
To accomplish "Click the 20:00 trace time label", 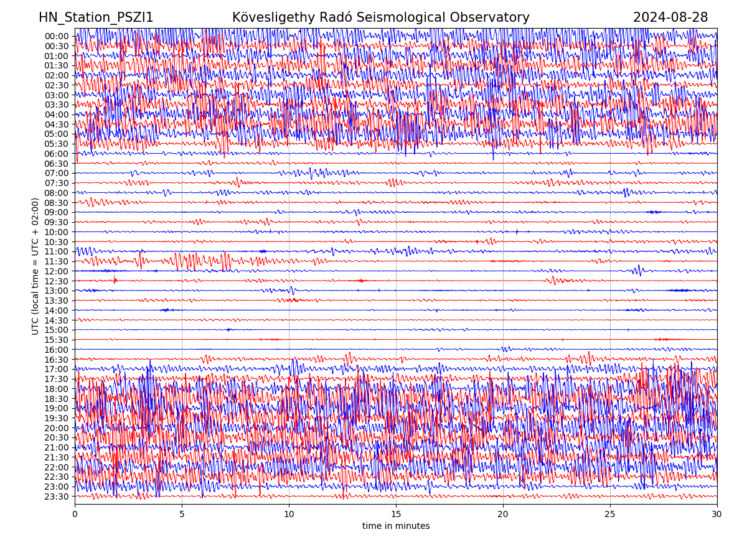I will 57,428.
